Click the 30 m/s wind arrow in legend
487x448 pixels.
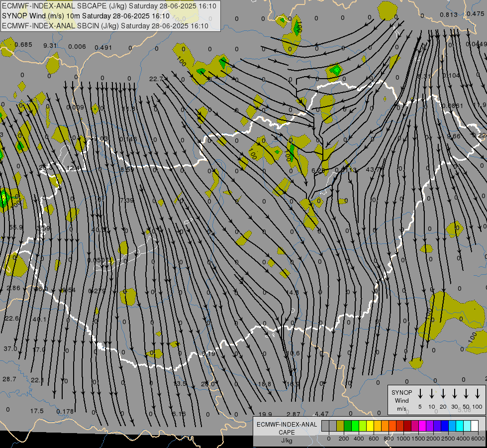pyautogui.click(x=454, y=394)
